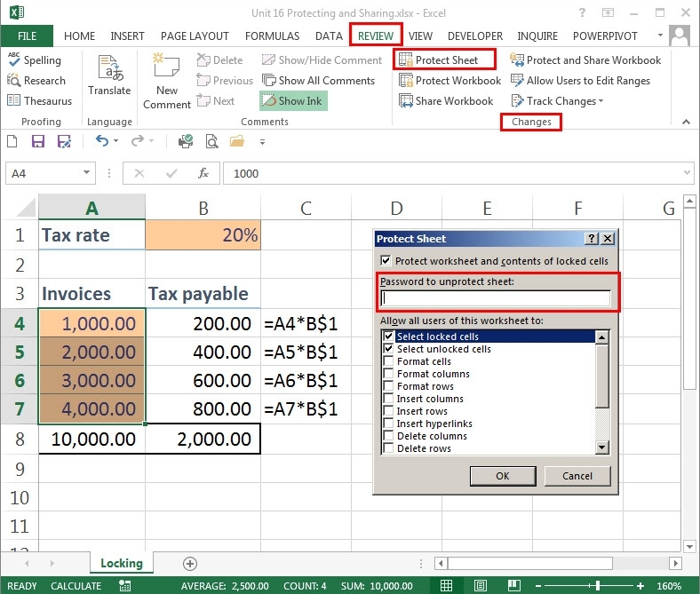Screen dimensions: 700x594
Task: Expand the formula bar
Action: click(687, 173)
